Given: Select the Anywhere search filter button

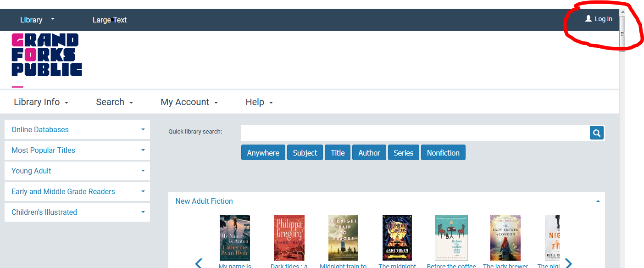Looking at the screenshot, I should (x=263, y=153).
